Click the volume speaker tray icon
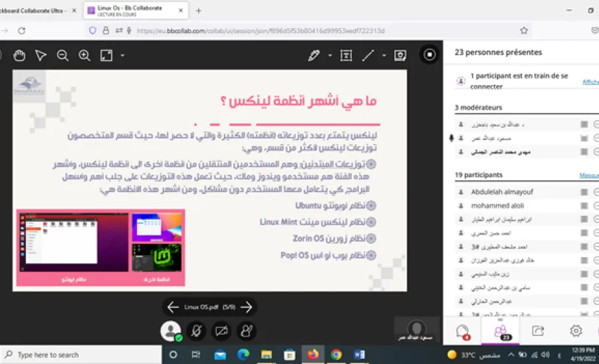Image resolution: width=599 pixels, height=364 pixels. 546,355
